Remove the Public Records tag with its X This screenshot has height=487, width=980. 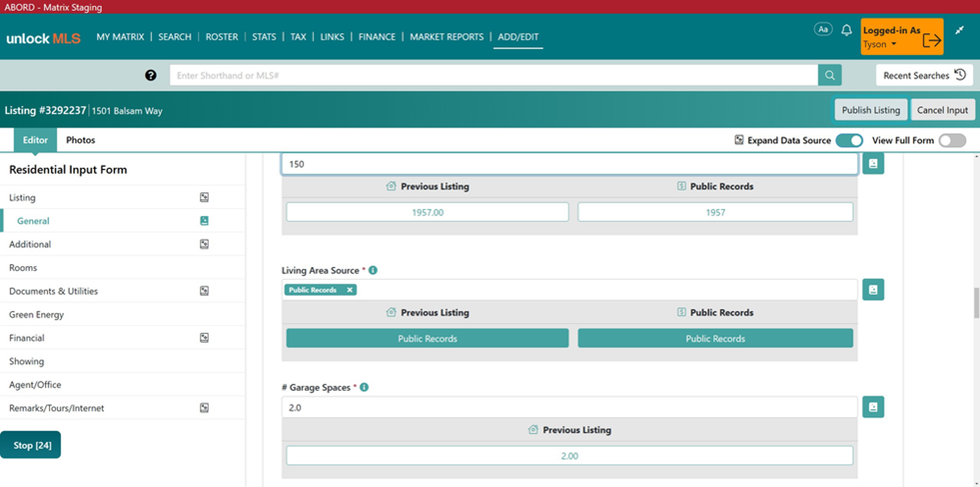click(x=350, y=290)
